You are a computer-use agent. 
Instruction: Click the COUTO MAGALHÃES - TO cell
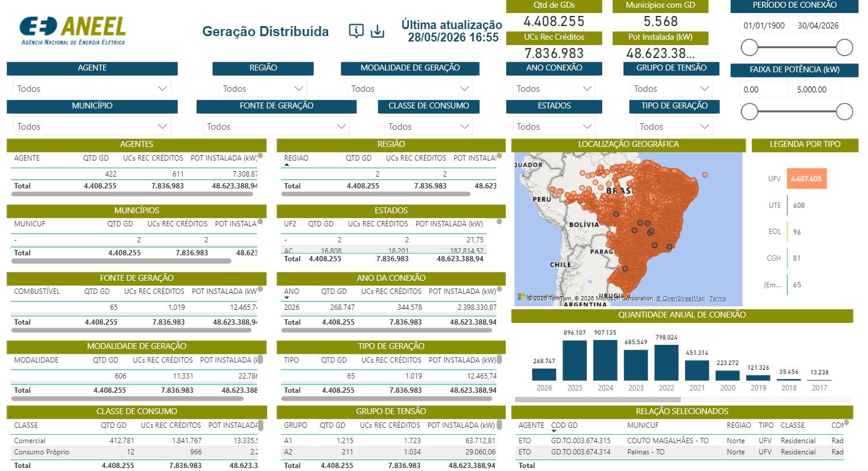(668, 441)
